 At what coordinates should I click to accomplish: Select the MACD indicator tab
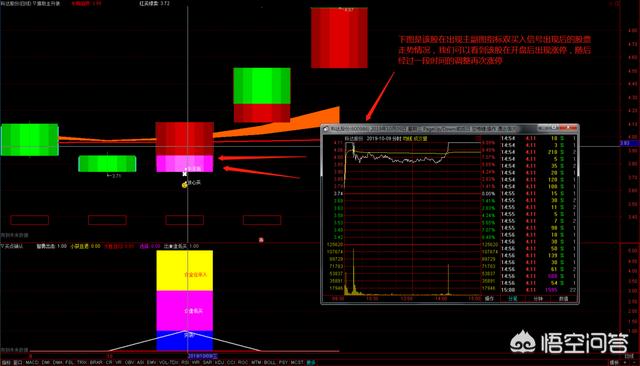(x=32, y=362)
